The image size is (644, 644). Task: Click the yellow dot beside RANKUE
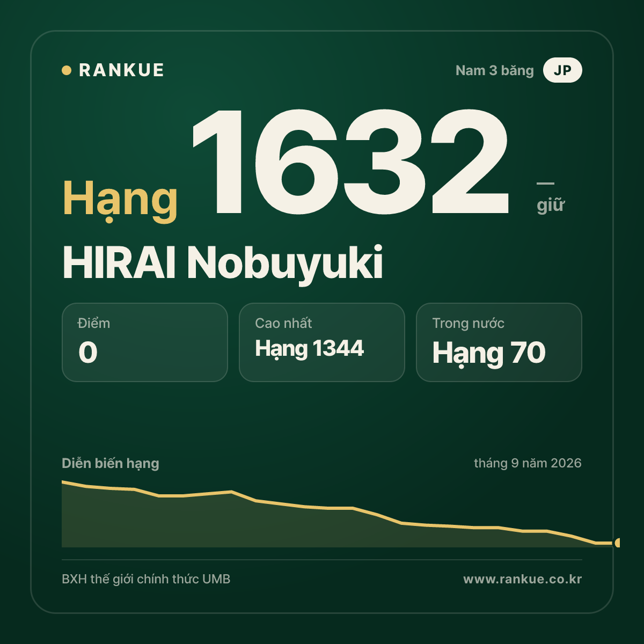pyautogui.click(x=67, y=70)
